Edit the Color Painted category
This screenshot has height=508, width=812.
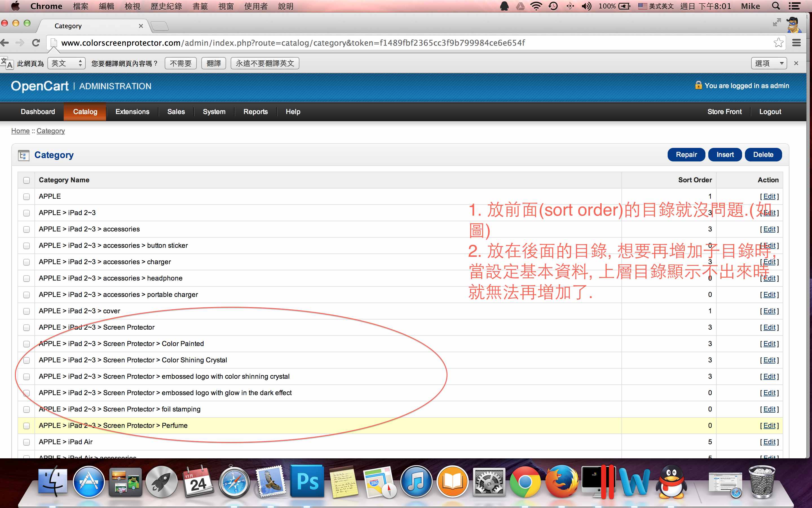(769, 344)
